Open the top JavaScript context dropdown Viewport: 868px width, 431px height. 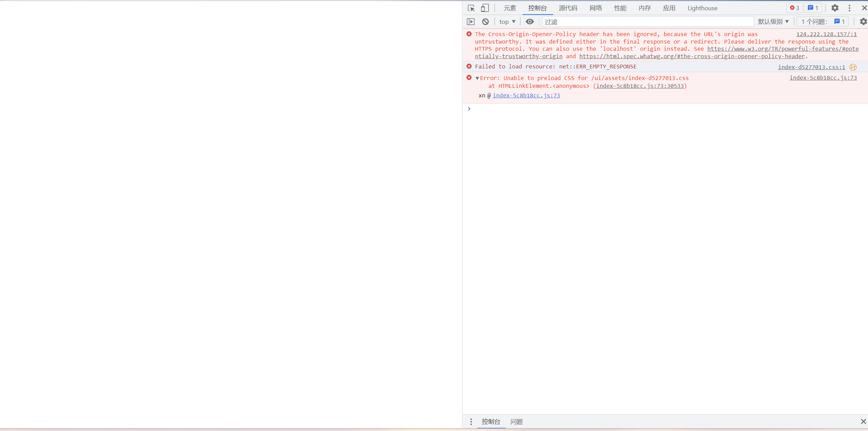coord(507,22)
